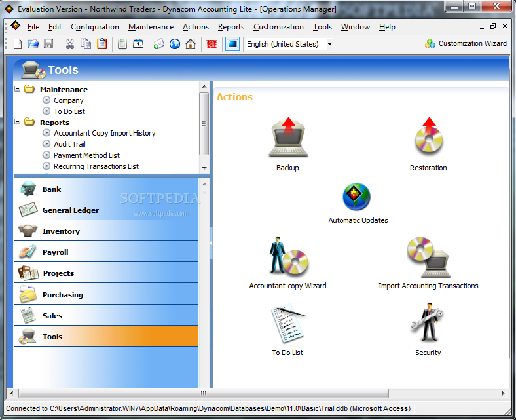This screenshot has height=420, width=516.
Task: Open the Window menu
Action: (355, 27)
